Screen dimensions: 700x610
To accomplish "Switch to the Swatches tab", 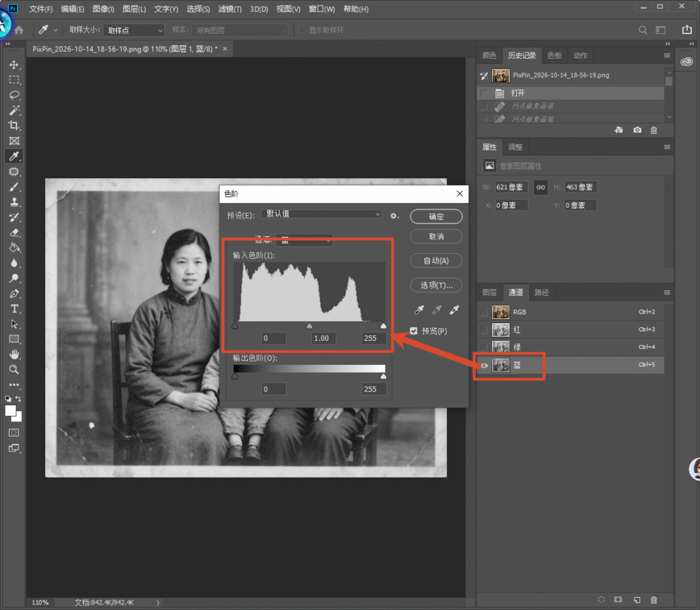I will pos(554,56).
